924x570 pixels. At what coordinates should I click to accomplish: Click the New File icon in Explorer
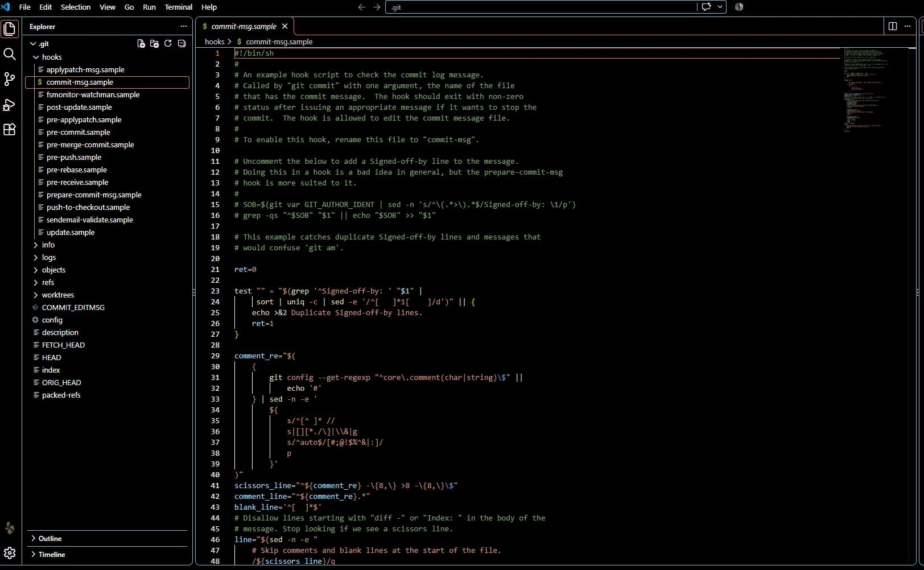tap(141, 44)
